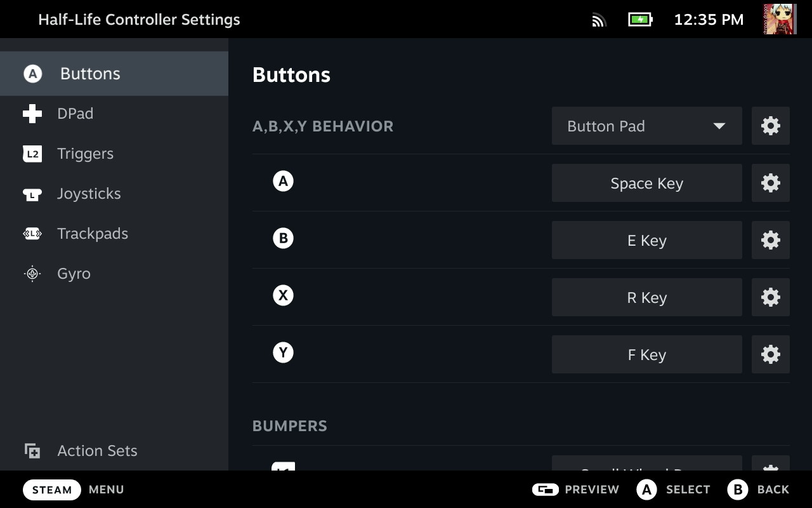The height and width of the screenshot is (508, 812).
Task: Expand the Button Pad behavior dropdown
Action: pyautogui.click(x=646, y=126)
